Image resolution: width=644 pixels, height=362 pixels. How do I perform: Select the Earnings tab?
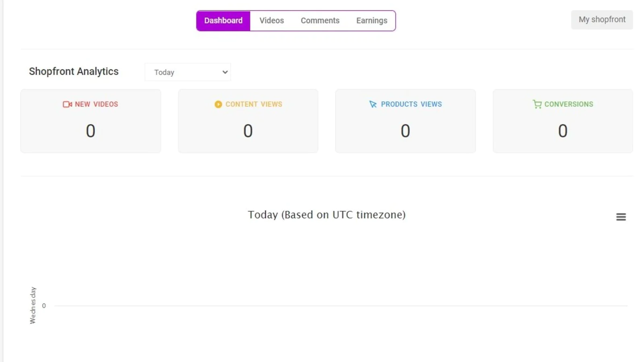pos(372,21)
